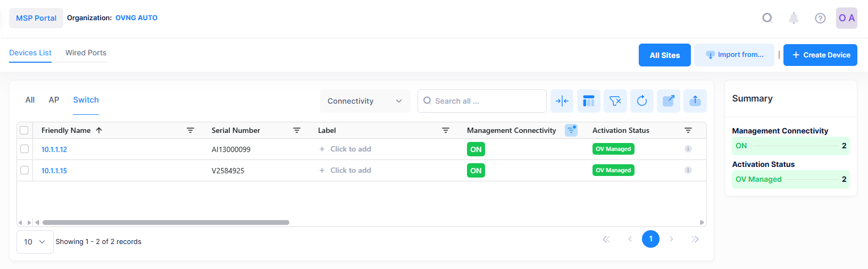Image resolution: width=868 pixels, height=269 pixels.
Task: Click the open in new window icon
Action: 669,101
